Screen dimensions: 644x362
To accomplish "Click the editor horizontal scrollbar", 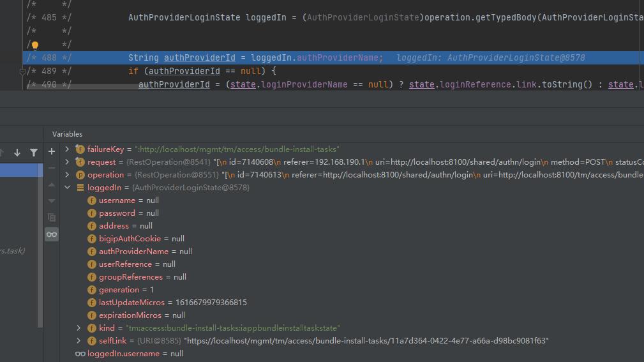I will (83, 87).
